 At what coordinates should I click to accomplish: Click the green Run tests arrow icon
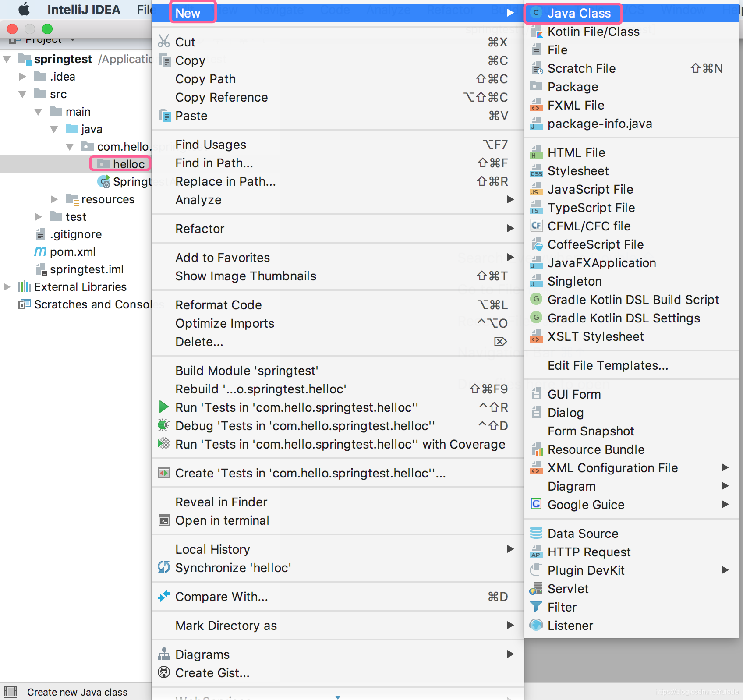click(x=164, y=407)
